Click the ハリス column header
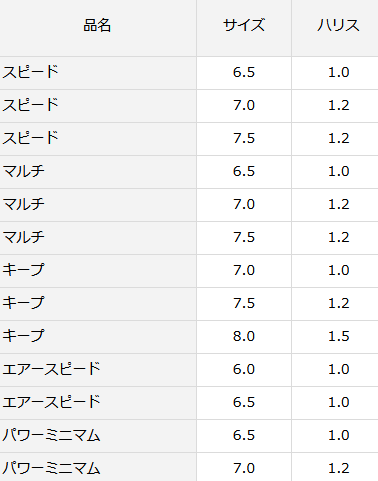 [x=338, y=26]
